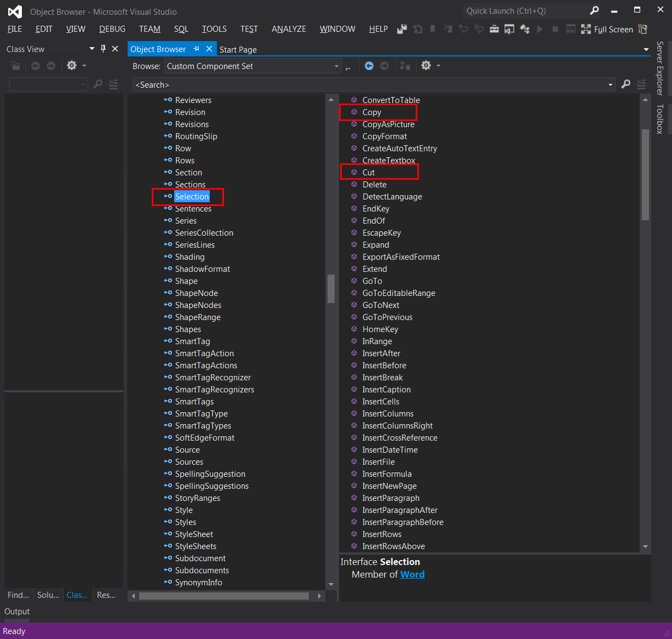Select the InsertParagraphBefore member
Image resolution: width=672 pixels, height=639 pixels.
tap(403, 522)
